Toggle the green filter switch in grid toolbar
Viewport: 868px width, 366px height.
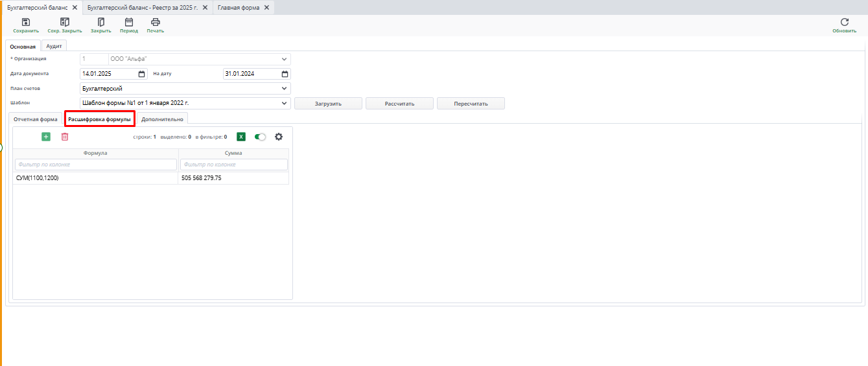(x=261, y=137)
